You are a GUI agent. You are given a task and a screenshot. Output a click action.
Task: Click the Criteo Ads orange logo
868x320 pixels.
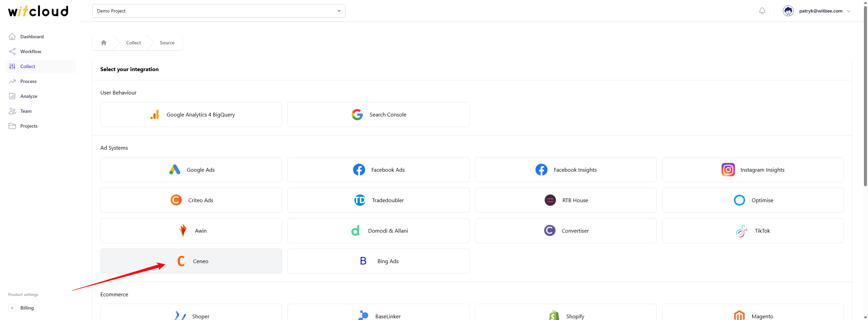176,200
